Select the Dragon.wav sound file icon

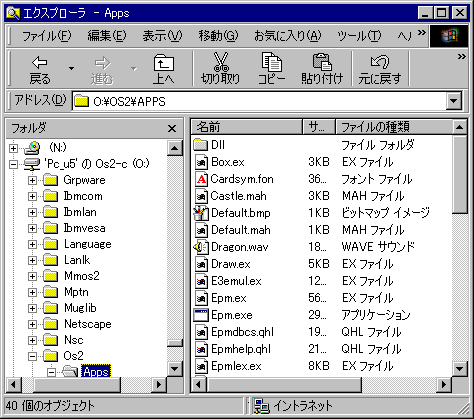201,247
